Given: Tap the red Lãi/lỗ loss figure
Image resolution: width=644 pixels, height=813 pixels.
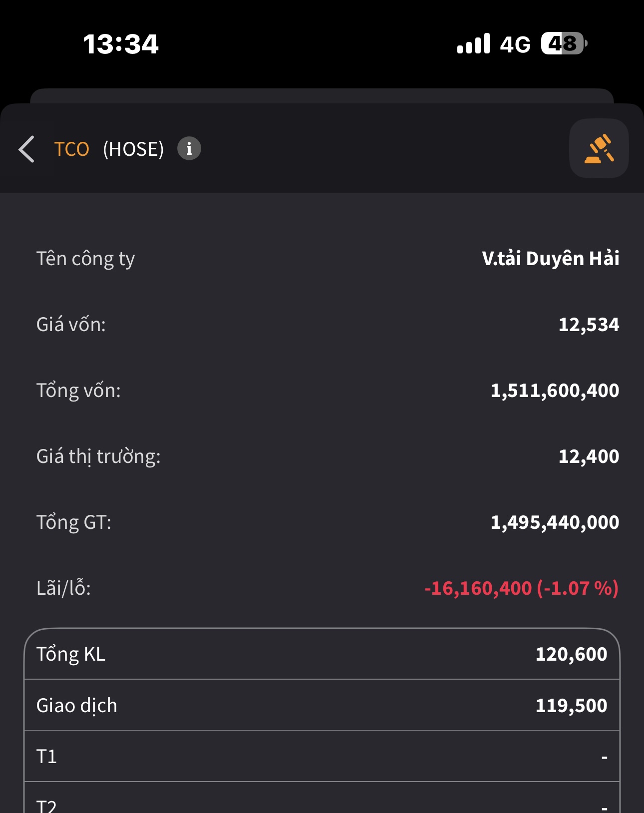Looking at the screenshot, I should [x=521, y=588].
